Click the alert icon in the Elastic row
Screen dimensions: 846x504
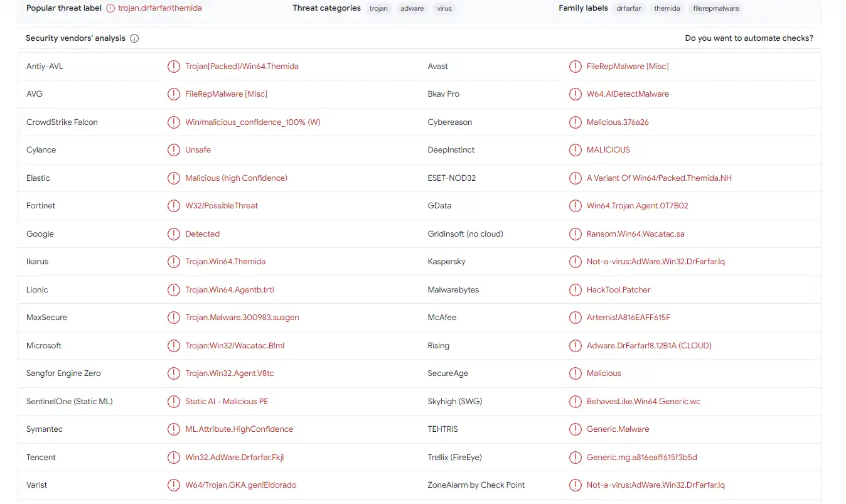(173, 178)
